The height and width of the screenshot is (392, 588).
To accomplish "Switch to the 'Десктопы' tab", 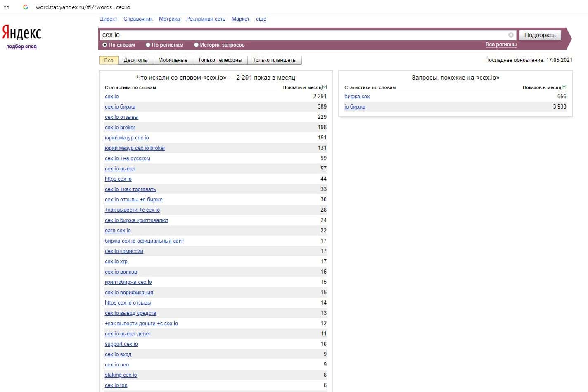I will tap(135, 60).
